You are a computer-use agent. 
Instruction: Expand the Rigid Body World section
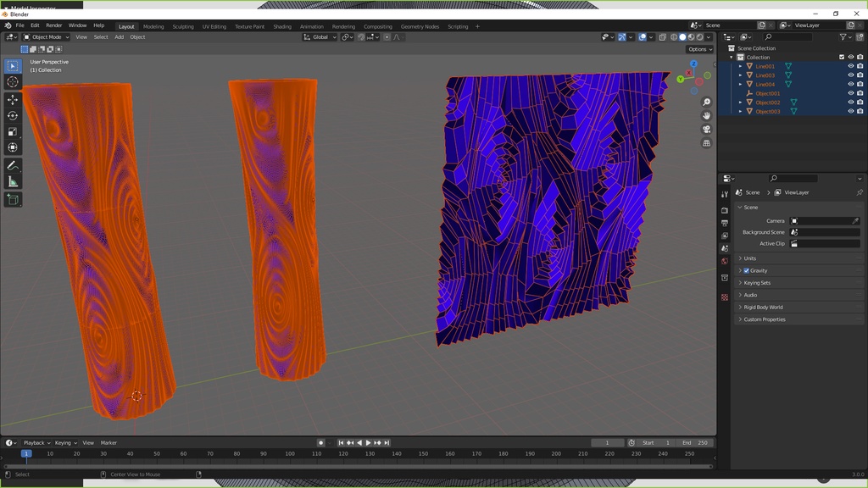tap(763, 308)
